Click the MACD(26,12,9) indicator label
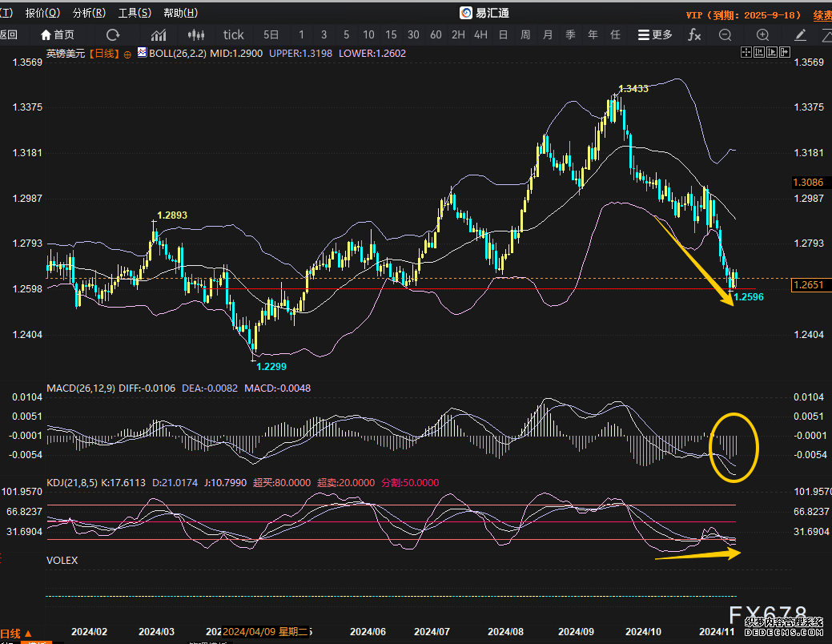This screenshot has width=832, height=644. click(x=81, y=388)
